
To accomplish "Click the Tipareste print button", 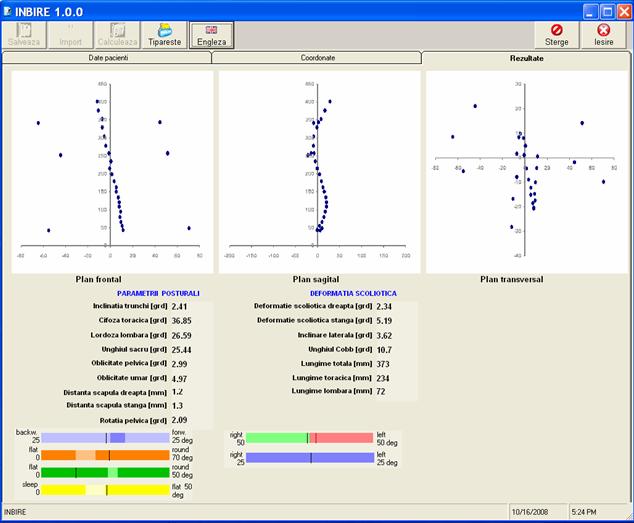I will coord(164,36).
